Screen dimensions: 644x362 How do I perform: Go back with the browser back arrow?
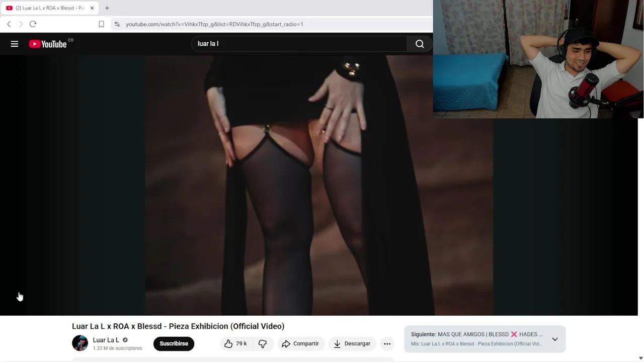pos(9,24)
